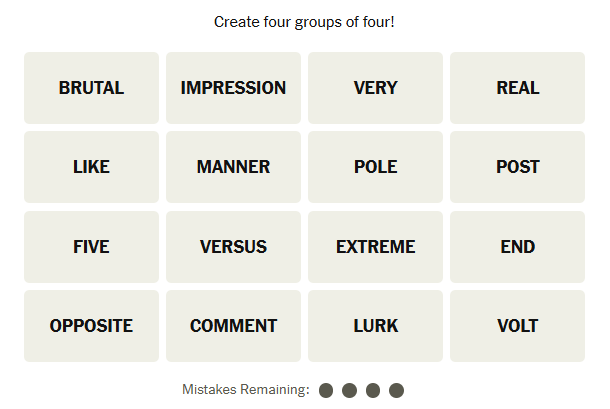
Task: Select the POLE word tile
Action: pos(375,167)
